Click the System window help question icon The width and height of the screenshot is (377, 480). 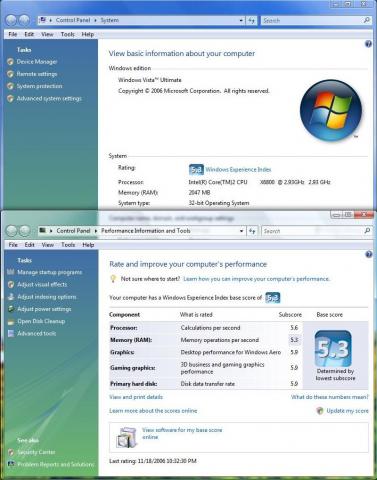[x=368, y=44]
